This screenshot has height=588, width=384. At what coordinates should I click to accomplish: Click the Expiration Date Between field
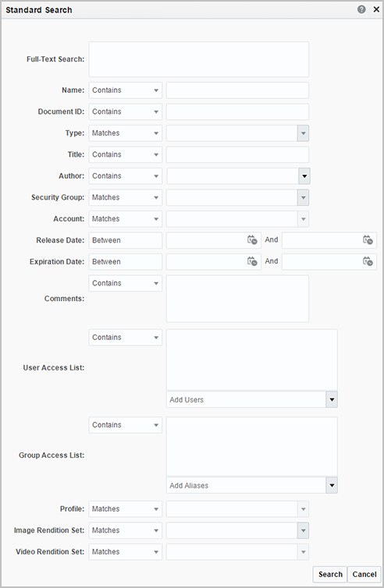(126, 261)
